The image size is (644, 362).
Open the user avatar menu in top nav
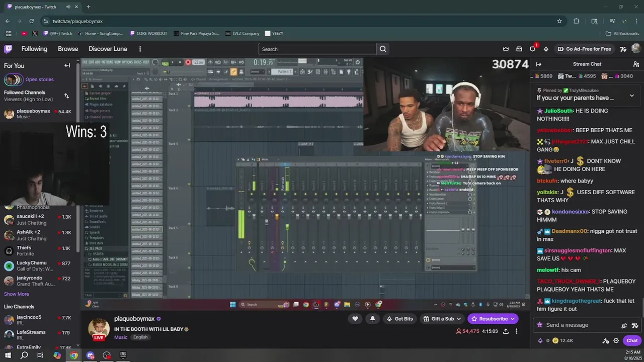[x=636, y=49]
